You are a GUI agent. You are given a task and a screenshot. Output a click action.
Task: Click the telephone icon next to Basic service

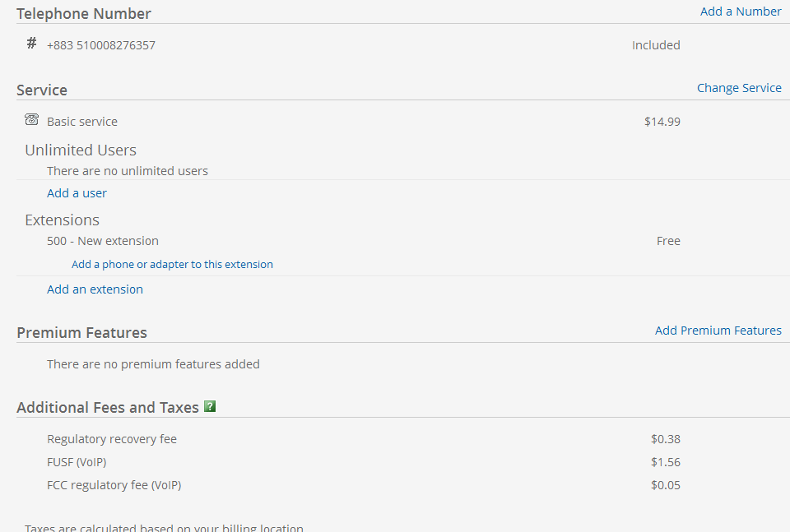click(x=31, y=119)
